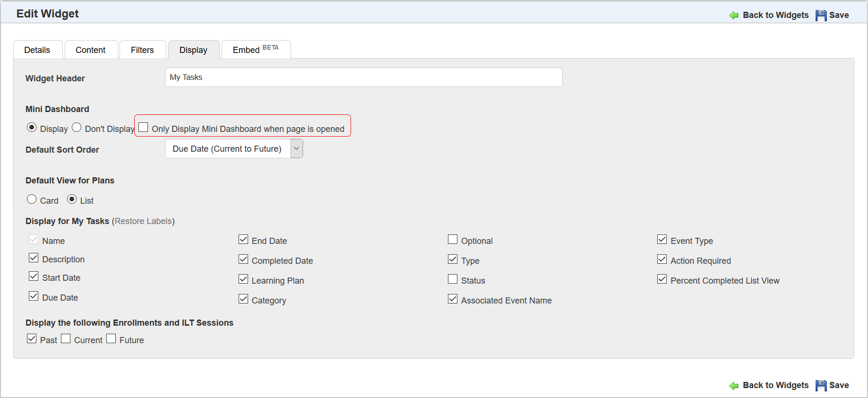The height and width of the screenshot is (398, 868).
Task: Choose Card as default view for plans
Action: [32, 199]
